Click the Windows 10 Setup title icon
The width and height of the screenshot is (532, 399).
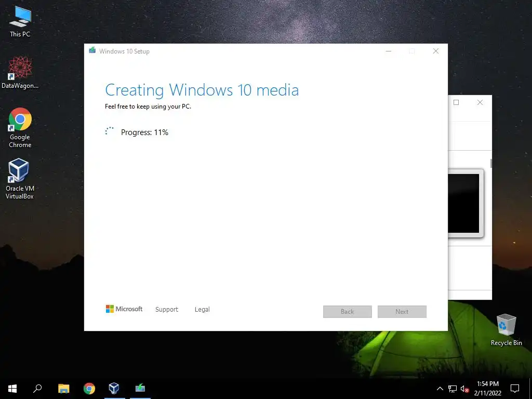[x=92, y=50]
